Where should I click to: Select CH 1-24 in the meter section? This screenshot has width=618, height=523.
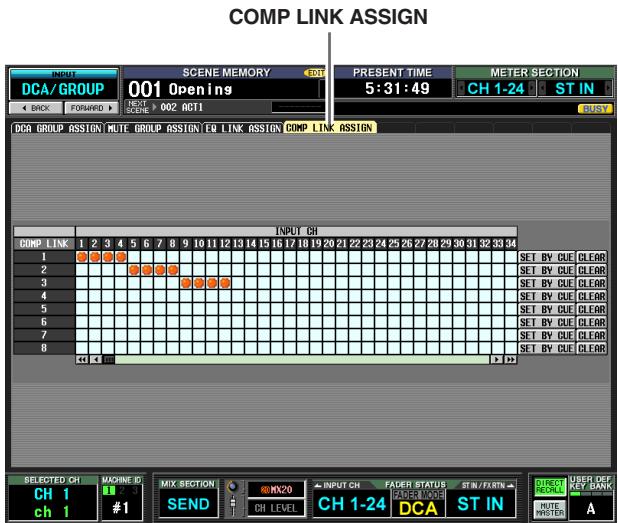(x=496, y=89)
